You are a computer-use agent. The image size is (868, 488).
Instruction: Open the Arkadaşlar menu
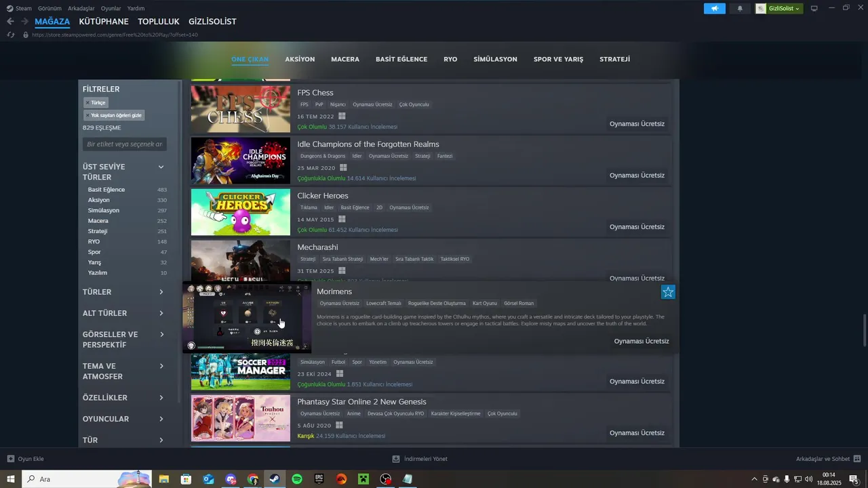tap(81, 8)
